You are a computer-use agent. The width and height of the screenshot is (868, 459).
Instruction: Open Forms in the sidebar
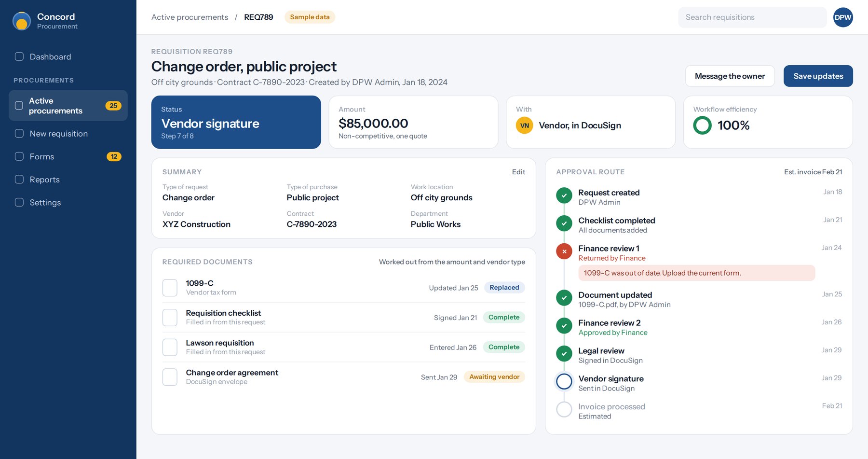click(68, 156)
